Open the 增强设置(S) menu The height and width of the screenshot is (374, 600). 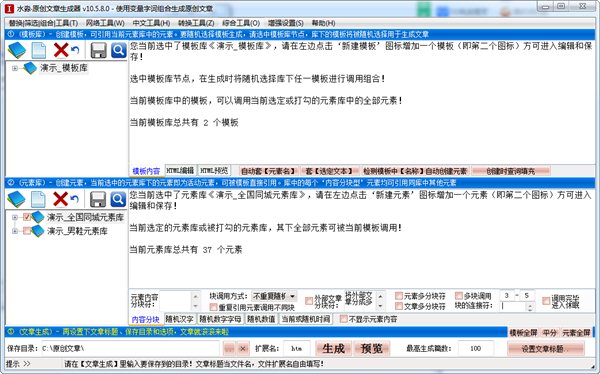pos(285,23)
